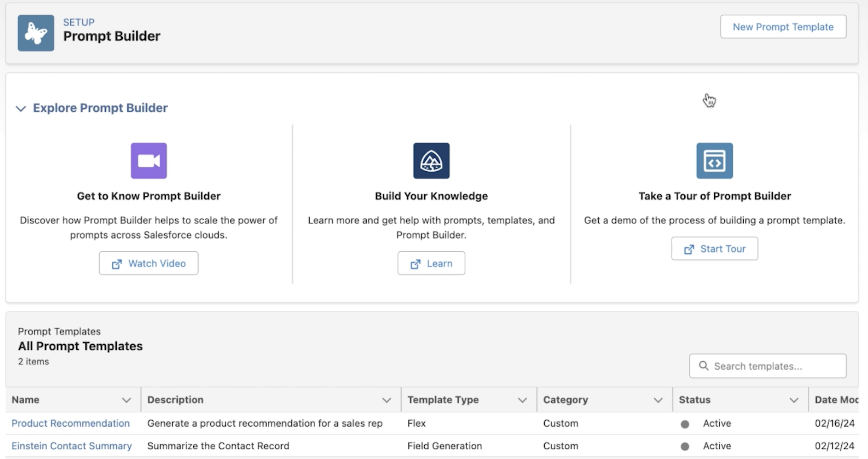This screenshot has width=868, height=459.
Task: Click the code window tour icon
Action: 714,161
